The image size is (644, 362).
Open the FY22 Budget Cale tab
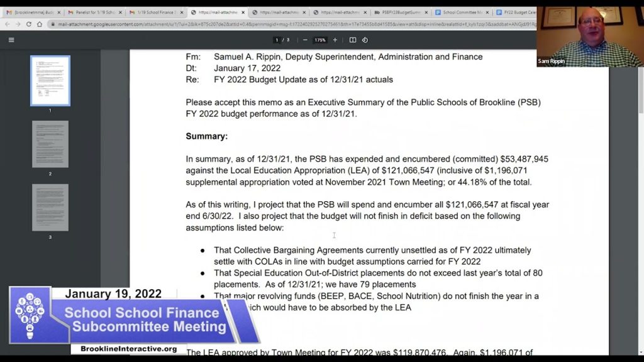(516, 13)
